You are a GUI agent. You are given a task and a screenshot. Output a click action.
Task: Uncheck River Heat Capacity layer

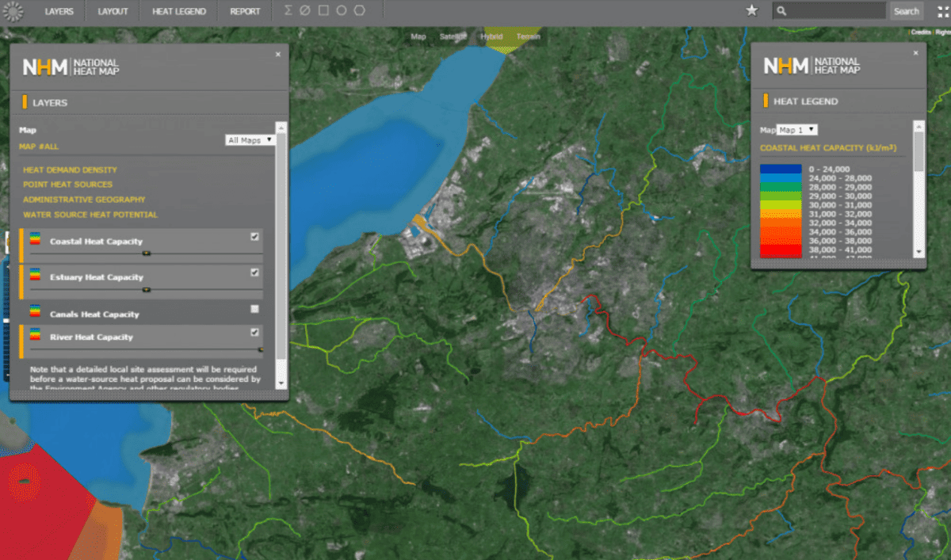[254, 333]
